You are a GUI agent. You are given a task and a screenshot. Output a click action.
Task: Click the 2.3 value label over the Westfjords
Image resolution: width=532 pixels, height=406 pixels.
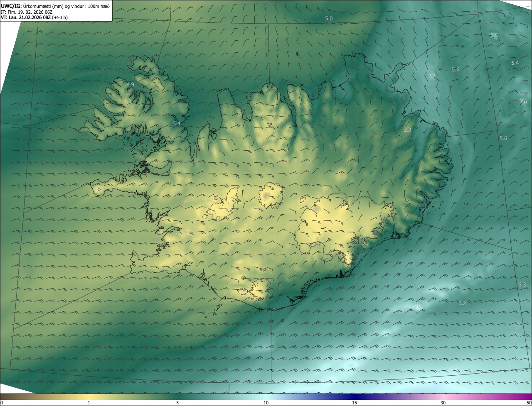[x=127, y=101]
